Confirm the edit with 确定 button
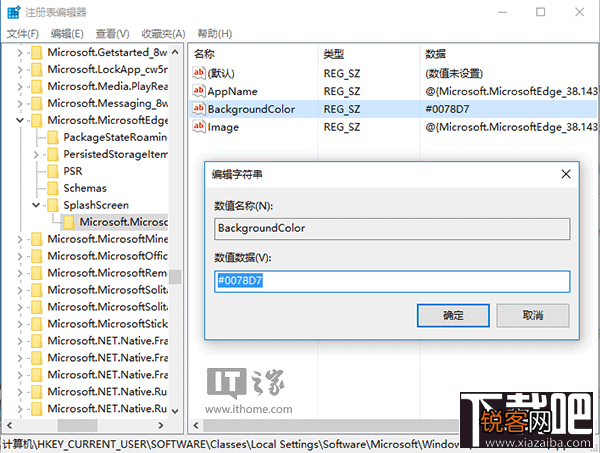 click(x=453, y=316)
